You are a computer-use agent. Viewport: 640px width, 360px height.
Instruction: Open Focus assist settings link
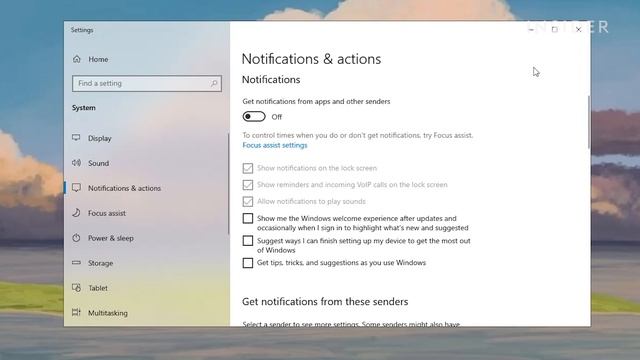(275, 145)
